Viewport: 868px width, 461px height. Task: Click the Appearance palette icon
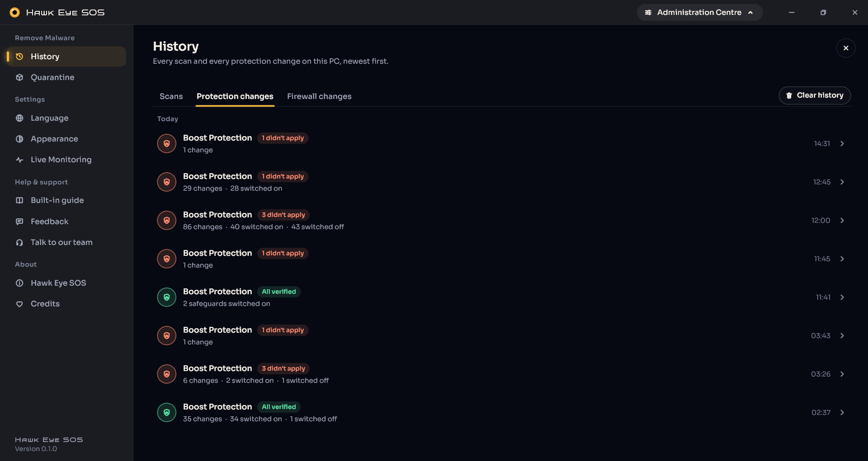tap(19, 139)
